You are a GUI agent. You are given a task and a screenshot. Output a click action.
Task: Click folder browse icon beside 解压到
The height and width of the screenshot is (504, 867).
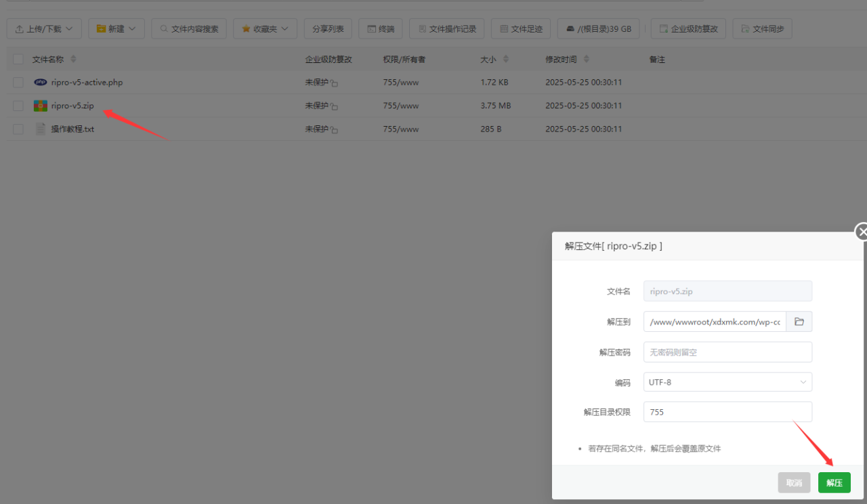[799, 322]
